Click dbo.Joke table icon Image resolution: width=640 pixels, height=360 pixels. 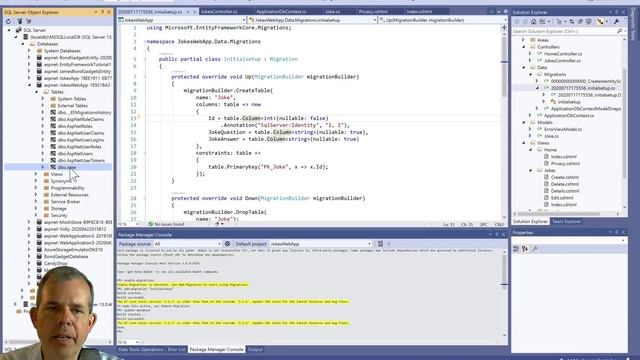[53, 167]
